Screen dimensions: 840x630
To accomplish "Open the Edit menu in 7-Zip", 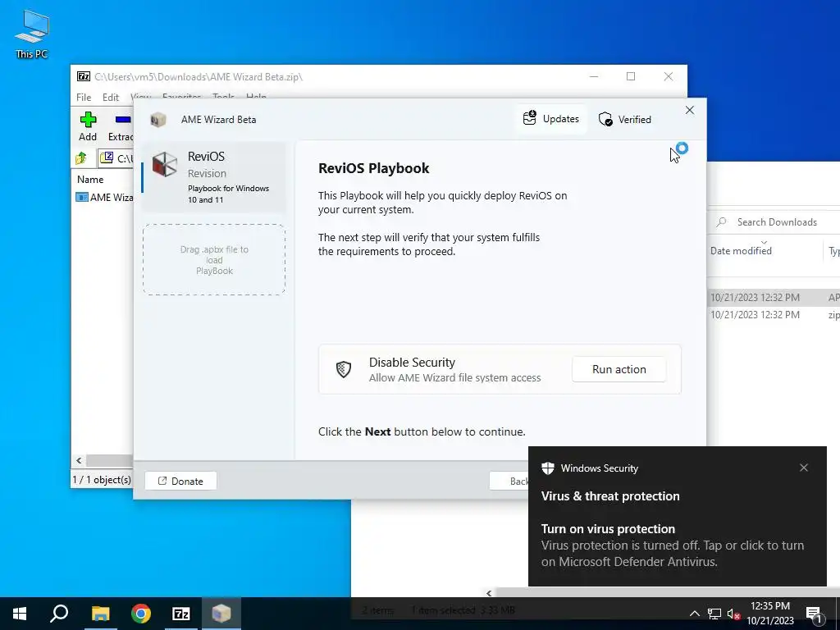I will [x=111, y=97].
